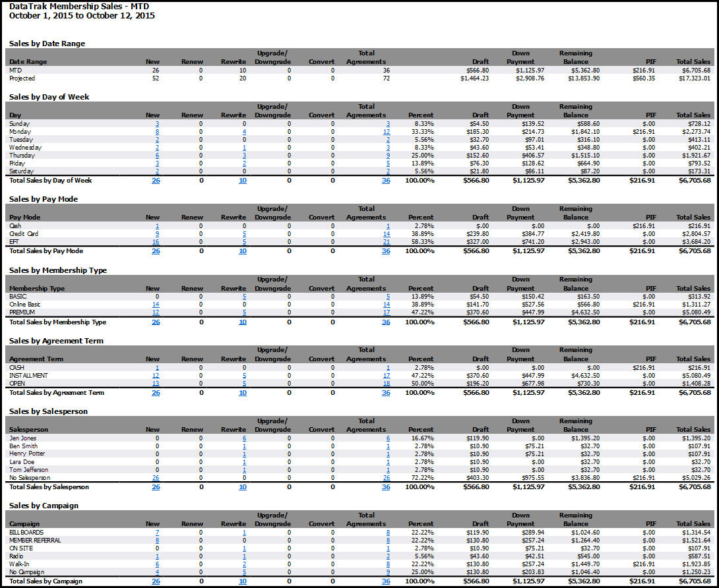Open PREMIUM Total Agreements link
This screenshot has height=588, width=719.
pos(387,312)
